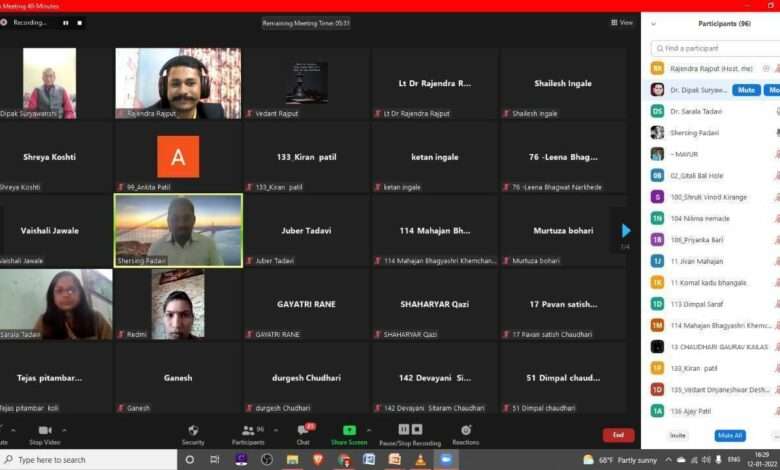Toggle the Participants panel from the toolbar

point(247,431)
